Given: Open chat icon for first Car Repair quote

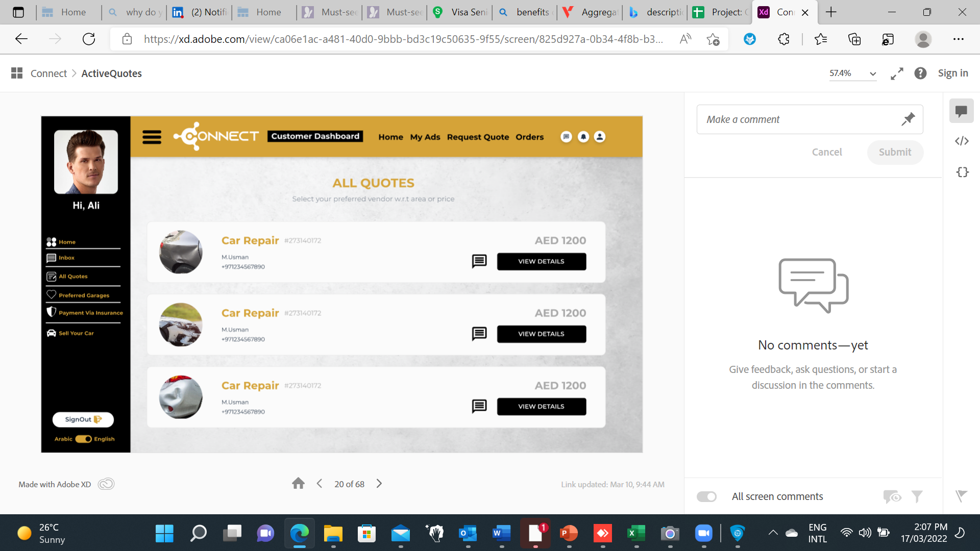Looking at the screenshot, I should tap(479, 261).
